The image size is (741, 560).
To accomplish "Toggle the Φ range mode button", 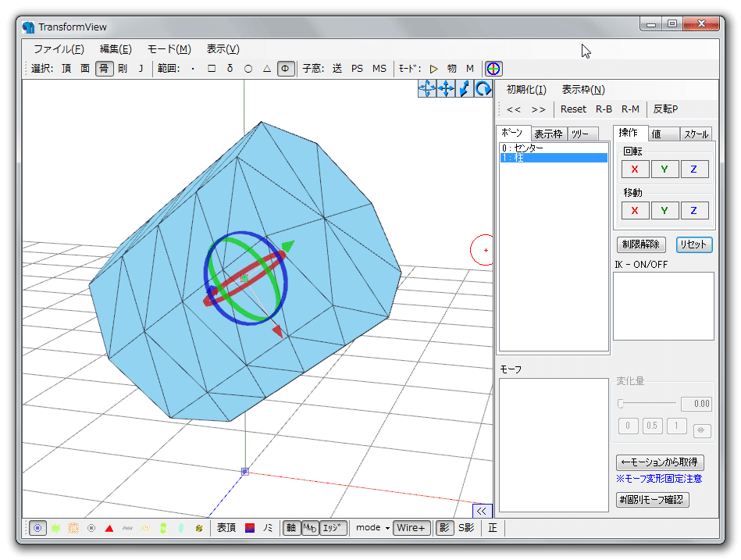I will coord(286,69).
